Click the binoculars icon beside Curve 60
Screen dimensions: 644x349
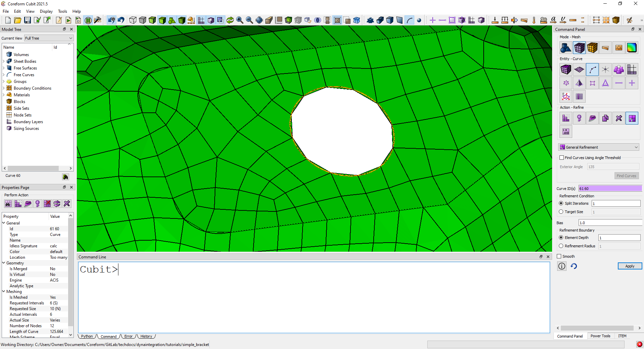coord(65,177)
